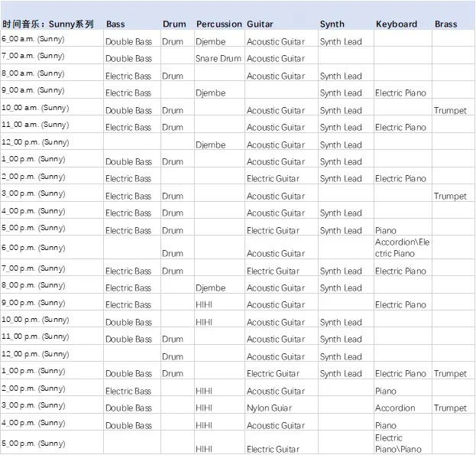Click 'HIHI' in the Nylon Guiar row
This screenshot has height=455, width=476.
(x=204, y=408)
